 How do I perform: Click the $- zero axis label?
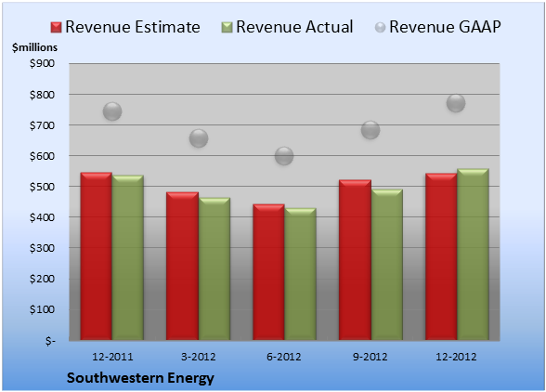[50, 340]
